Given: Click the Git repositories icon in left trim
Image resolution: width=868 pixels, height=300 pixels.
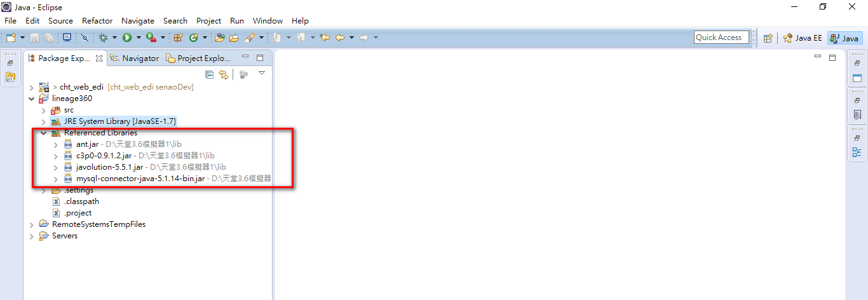Looking at the screenshot, I should click(10, 77).
